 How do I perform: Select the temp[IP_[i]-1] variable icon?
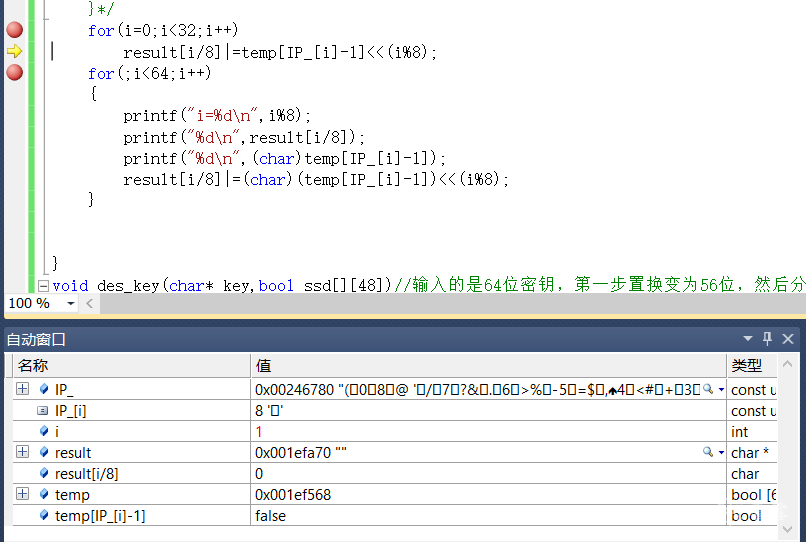point(43,516)
